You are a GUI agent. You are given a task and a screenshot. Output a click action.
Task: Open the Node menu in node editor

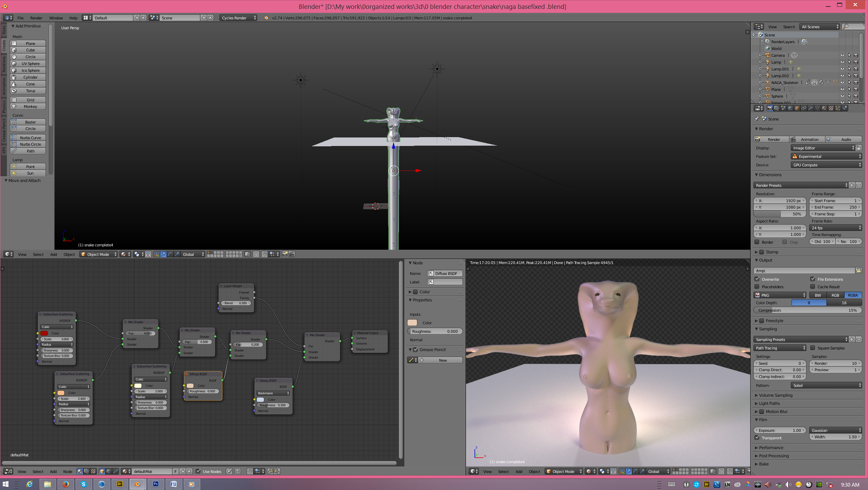tap(67, 471)
